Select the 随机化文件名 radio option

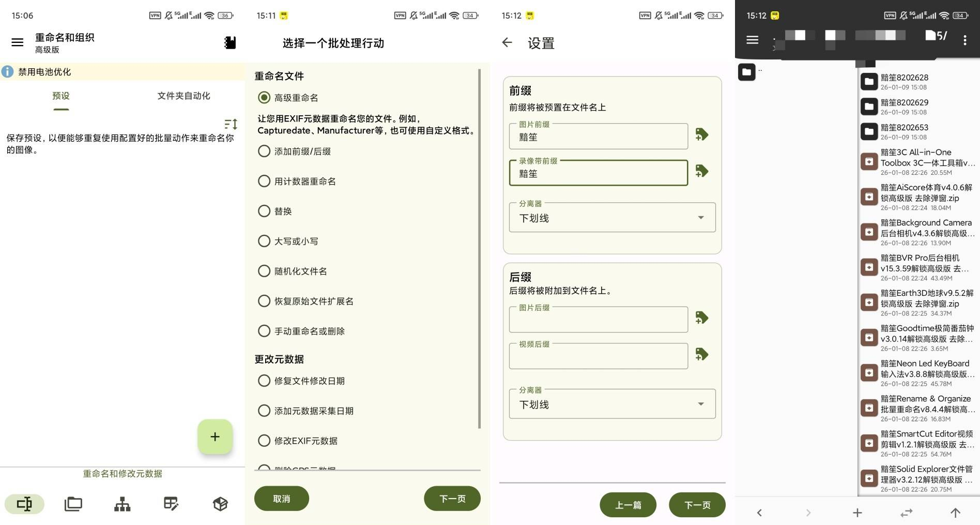coord(264,271)
